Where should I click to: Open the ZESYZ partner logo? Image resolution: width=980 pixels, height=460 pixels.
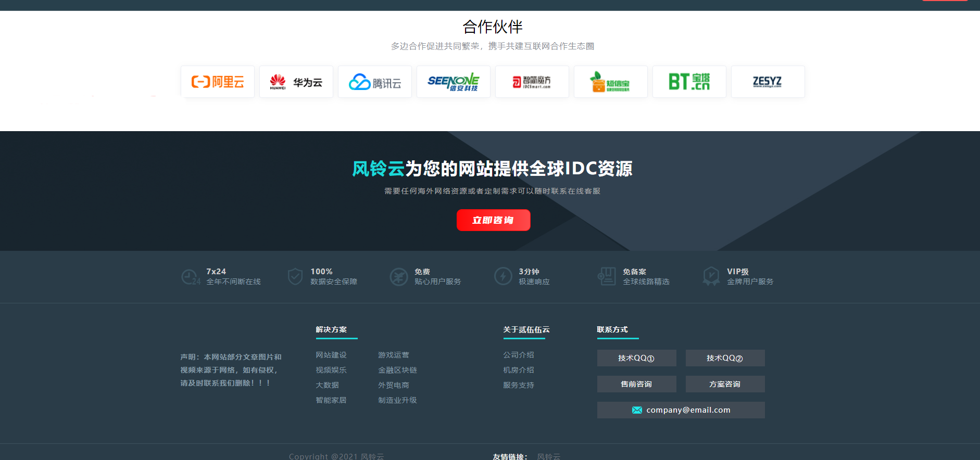pos(768,82)
